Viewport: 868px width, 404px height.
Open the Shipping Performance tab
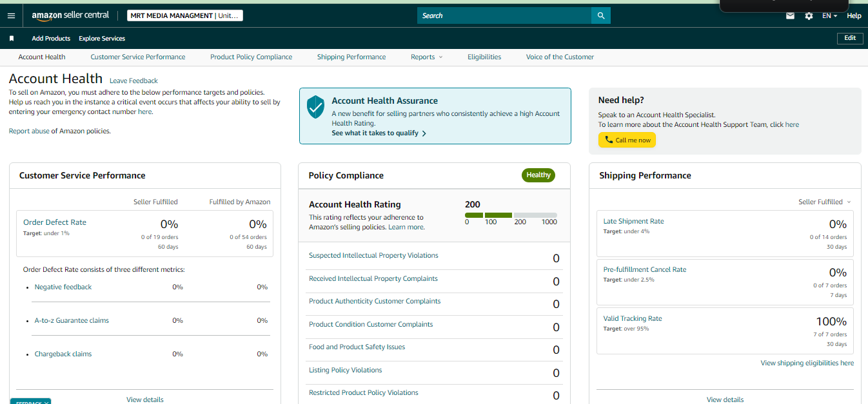click(x=351, y=57)
